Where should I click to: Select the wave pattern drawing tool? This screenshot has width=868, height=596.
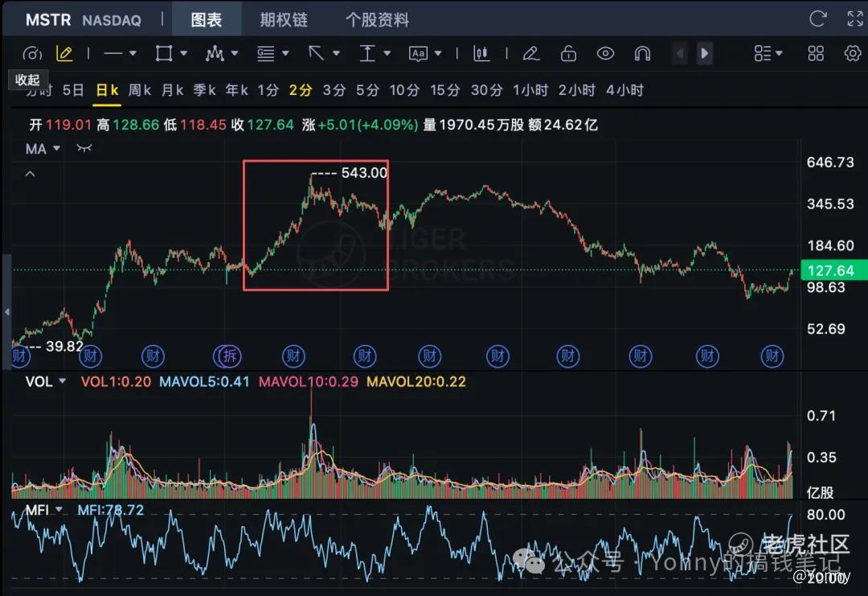coord(215,53)
